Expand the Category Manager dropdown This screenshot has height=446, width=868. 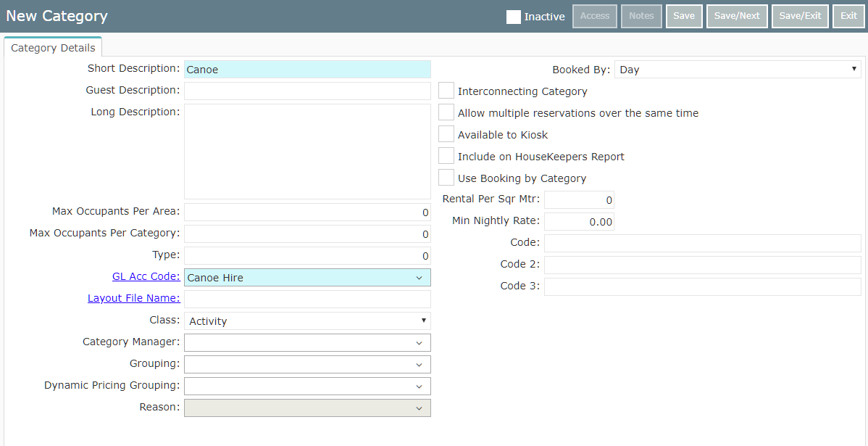307,342
